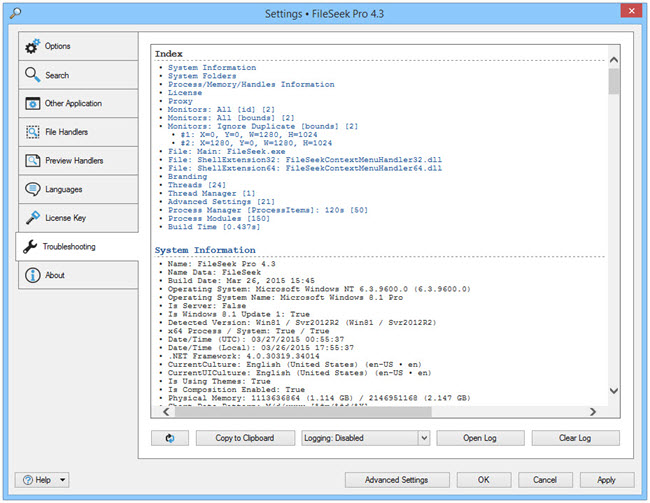Image resolution: width=650 pixels, height=503 pixels.
Task: Click the About info icon
Action: pyautogui.click(x=32, y=275)
